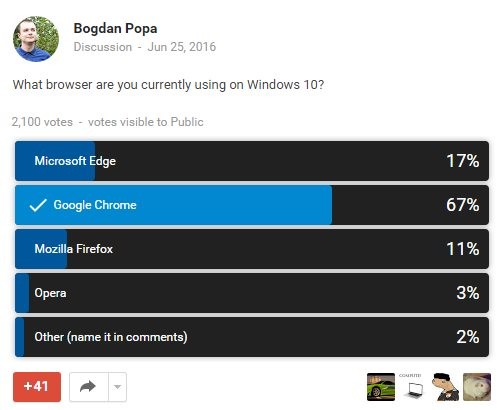Viewport: 502px width, 410px height.
Task: Click Bogdan Popa's profile avatar
Action: (36, 39)
